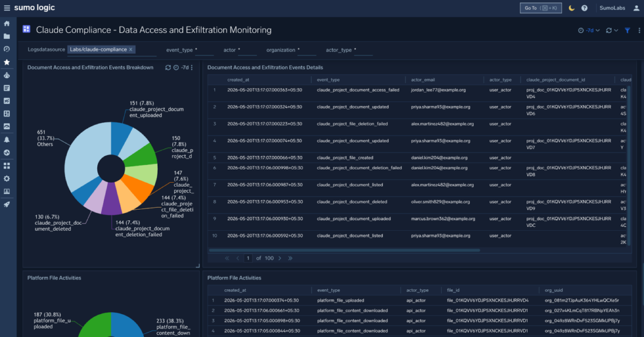
Task: Click the oliver.smith829@example.org cell
Action: 440,202
